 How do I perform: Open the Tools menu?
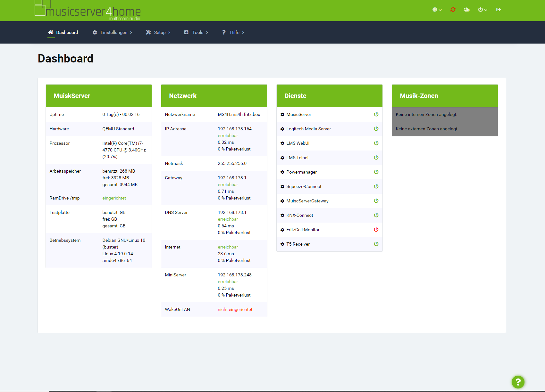coord(196,32)
